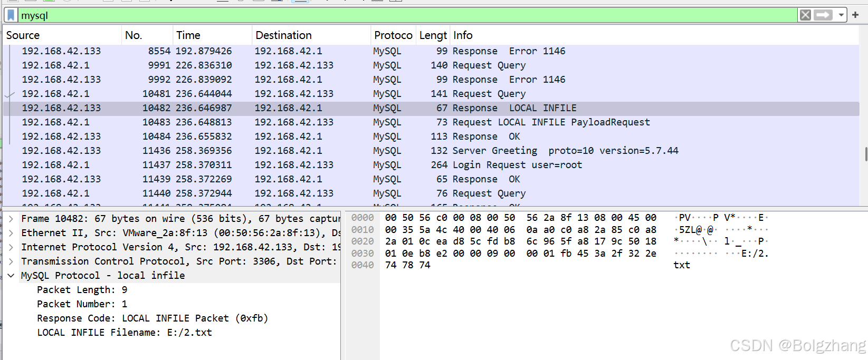Expand the Ethernet II tree node
This screenshot has width=868, height=360.
point(11,233)
